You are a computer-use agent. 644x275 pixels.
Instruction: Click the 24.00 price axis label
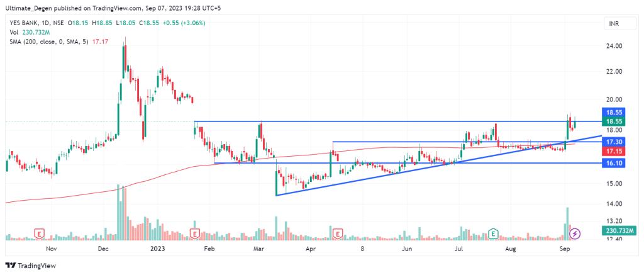[x=614, y=47]
